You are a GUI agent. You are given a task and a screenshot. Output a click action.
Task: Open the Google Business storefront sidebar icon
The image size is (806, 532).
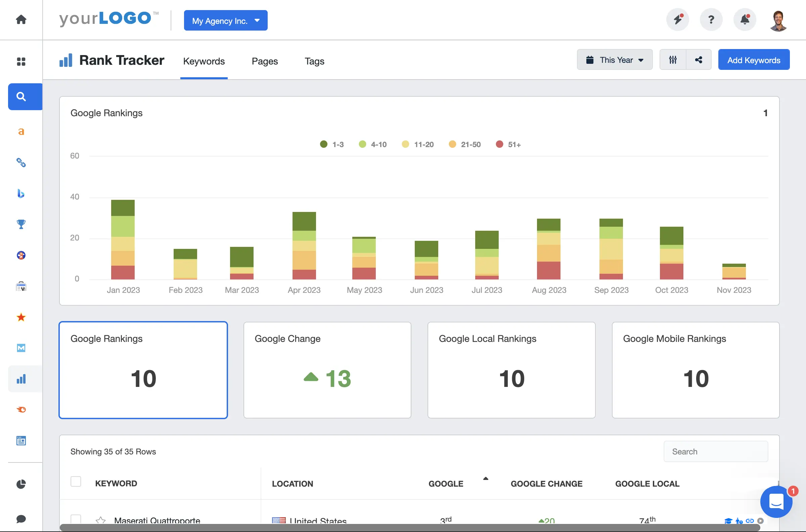(21, 286)
